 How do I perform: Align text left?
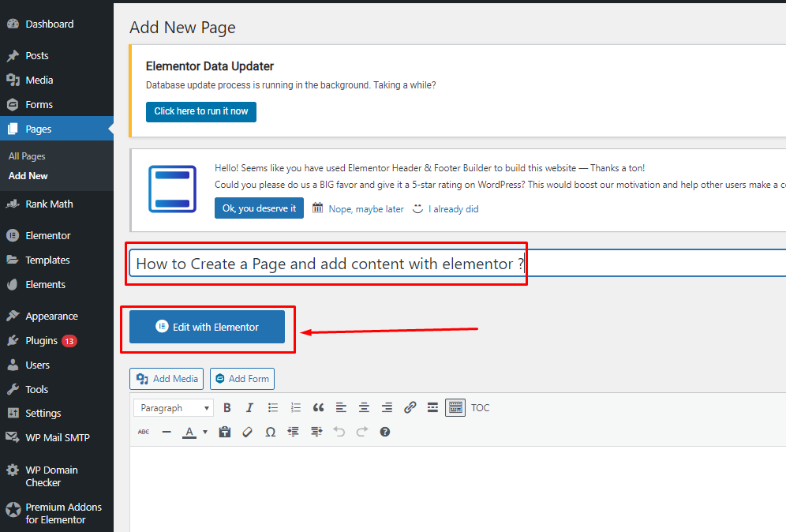coord(342,407)
